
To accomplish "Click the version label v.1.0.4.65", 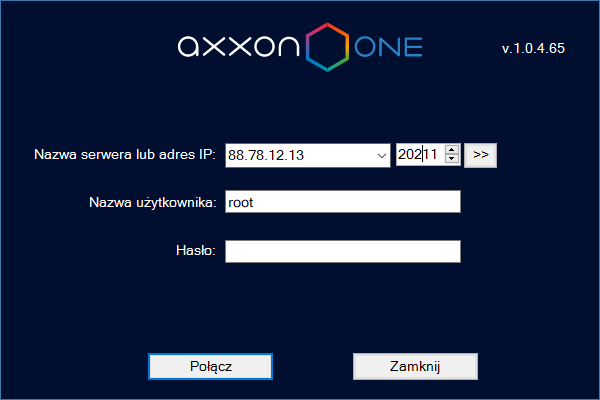I will click(x=533, y=48).
